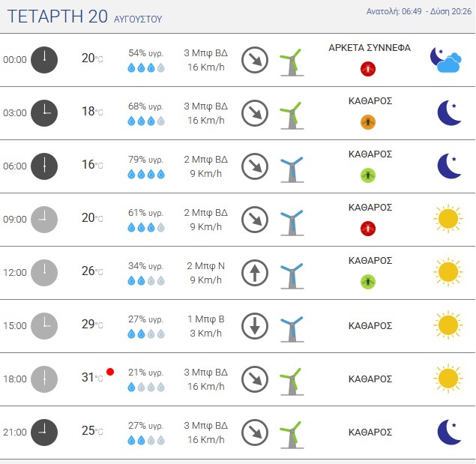Click the green mosquito icon at 12:00
The width and height of the screenshot is (476, 464).
pos(367,282)
